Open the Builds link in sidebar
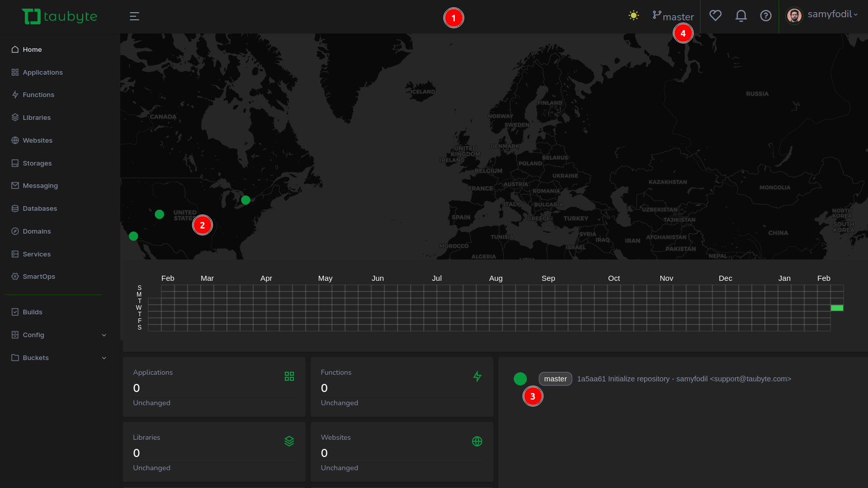Screen dimensions: 868x488 [32, 312]
